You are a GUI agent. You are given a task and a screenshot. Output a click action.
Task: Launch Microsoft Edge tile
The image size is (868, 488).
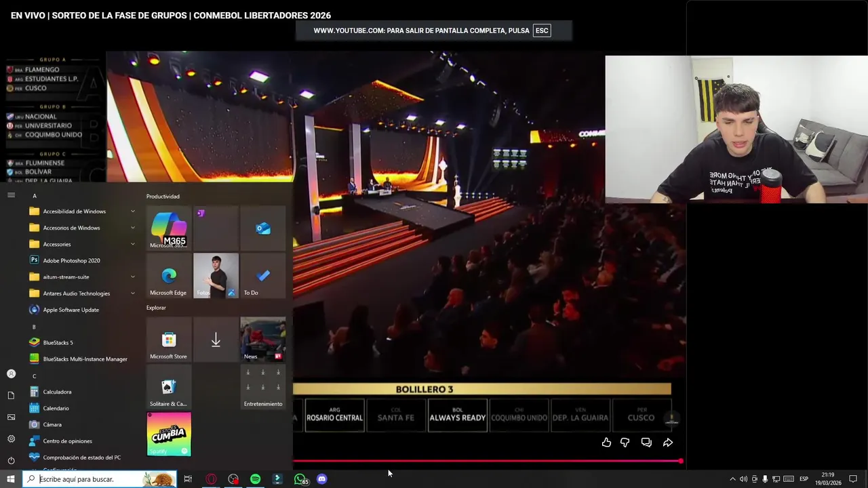(169, 276)
